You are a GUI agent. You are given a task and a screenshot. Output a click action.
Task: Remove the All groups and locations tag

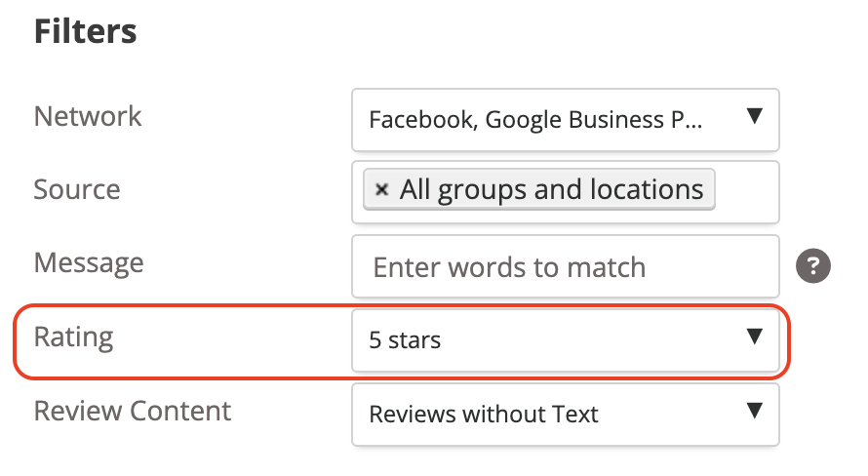tap(381, 190)
